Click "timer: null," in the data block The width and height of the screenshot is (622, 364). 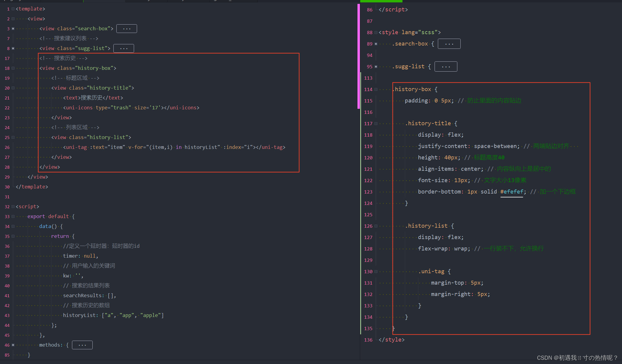[81, 256]
